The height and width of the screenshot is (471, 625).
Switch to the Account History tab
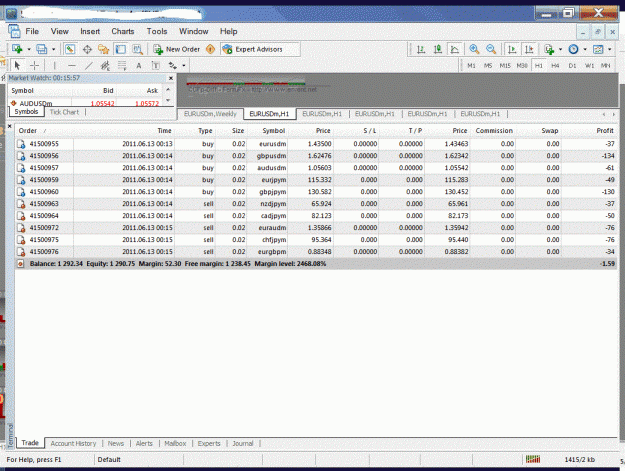(73, 443)
